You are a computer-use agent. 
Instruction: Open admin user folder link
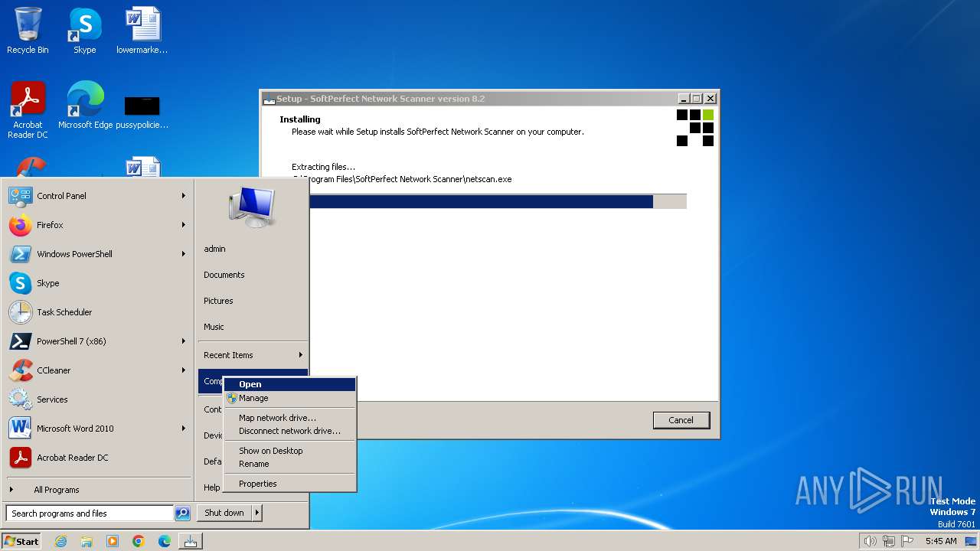(253, 249)
